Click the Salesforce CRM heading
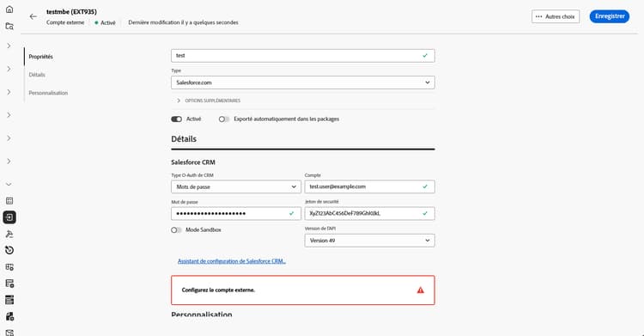Viewport: 644px width, 336px height. 193,162
